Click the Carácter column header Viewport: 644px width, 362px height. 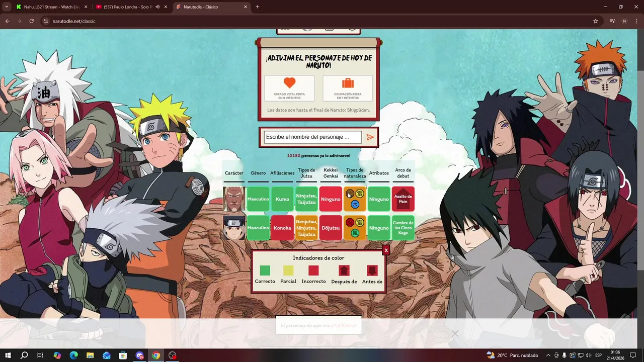234,173
